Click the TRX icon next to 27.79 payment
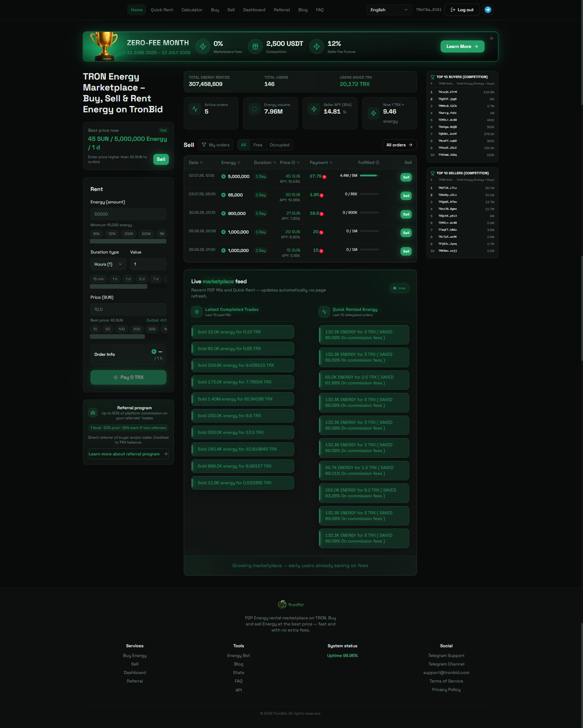 coord(324,177)
